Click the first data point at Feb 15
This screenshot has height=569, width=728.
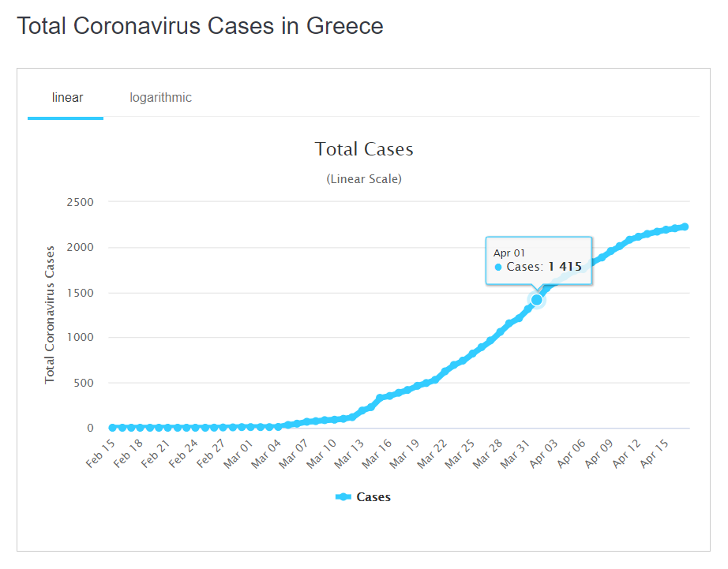(112, 428)
